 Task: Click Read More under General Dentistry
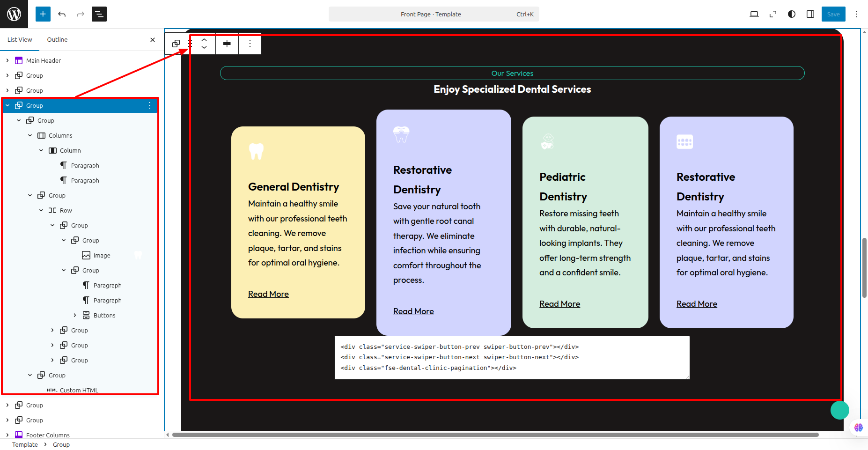[268, 294]
